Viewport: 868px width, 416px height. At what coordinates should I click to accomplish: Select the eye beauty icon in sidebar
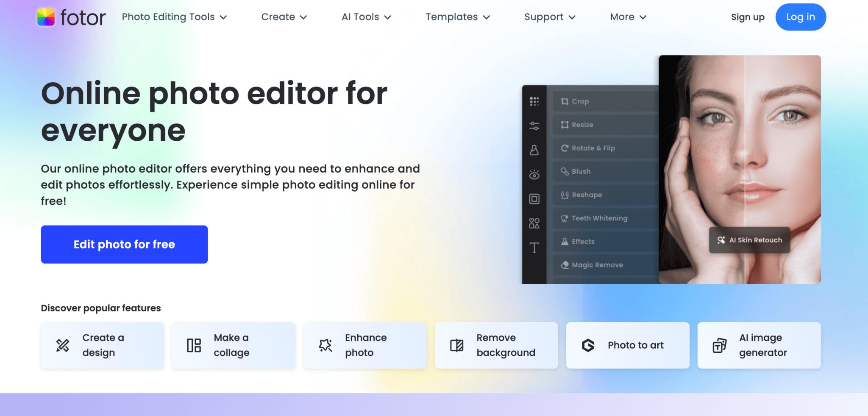click(x=534, y=174)
